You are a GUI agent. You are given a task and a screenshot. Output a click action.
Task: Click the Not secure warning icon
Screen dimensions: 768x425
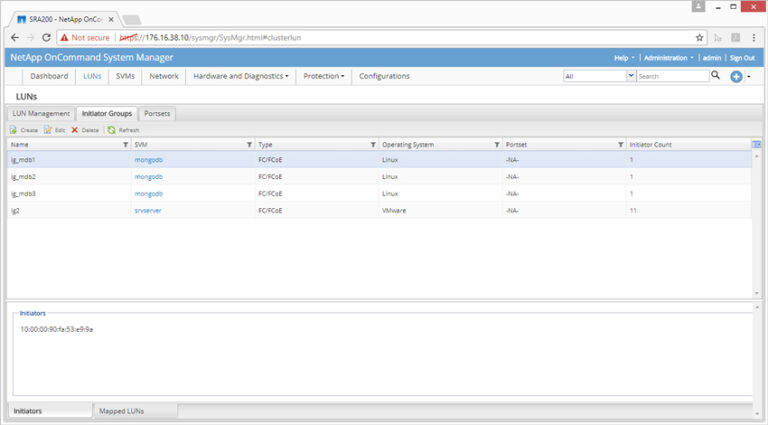[x=64, y=38]
